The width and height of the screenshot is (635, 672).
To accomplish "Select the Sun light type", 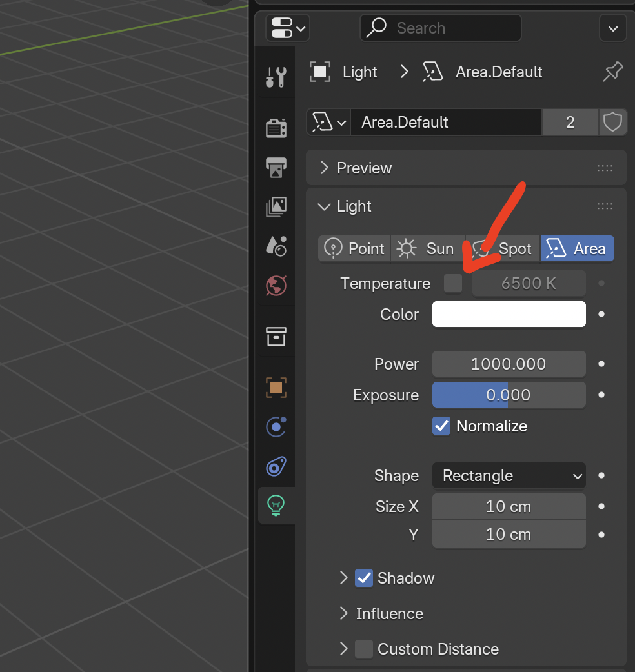I will click(x=427, y=249).
